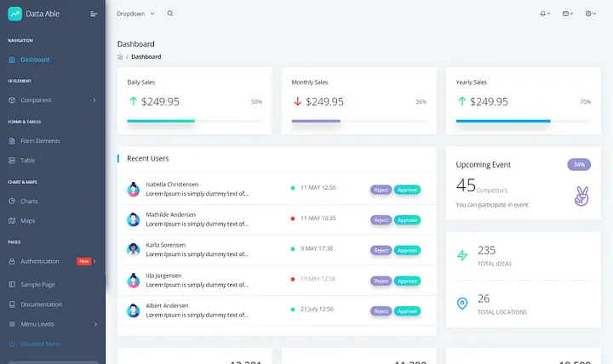This screenshot has width=613, height=364.
Task: Open the Dropdown menu in the header
Action: tap(135, 14)
